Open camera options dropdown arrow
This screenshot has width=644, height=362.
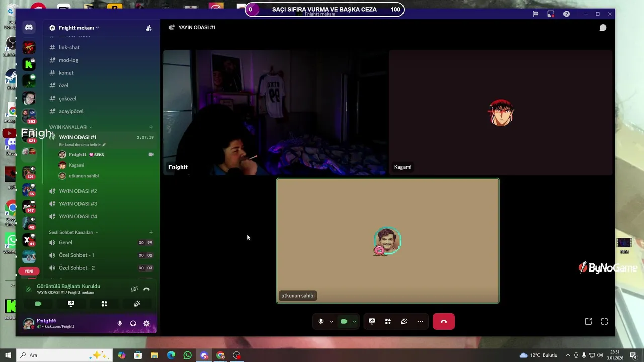[354, 322]
